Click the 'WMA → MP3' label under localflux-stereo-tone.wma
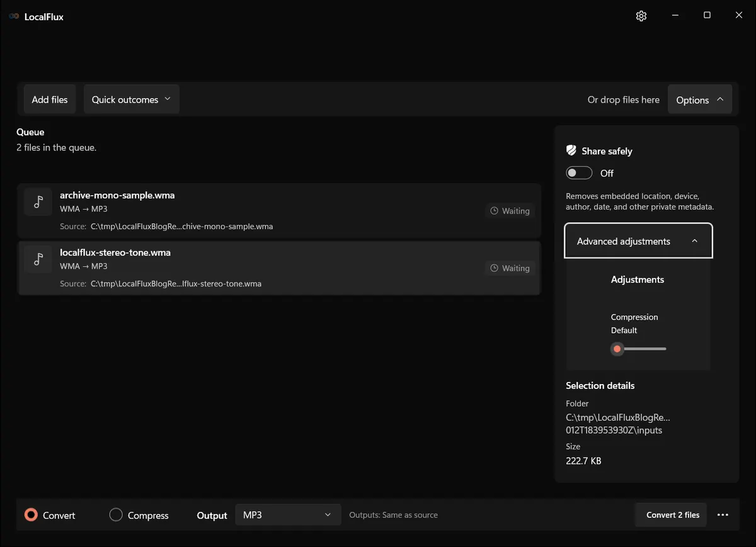Image resolution: width=756 pixels, height=547 pixels. [x=84, y=266]
